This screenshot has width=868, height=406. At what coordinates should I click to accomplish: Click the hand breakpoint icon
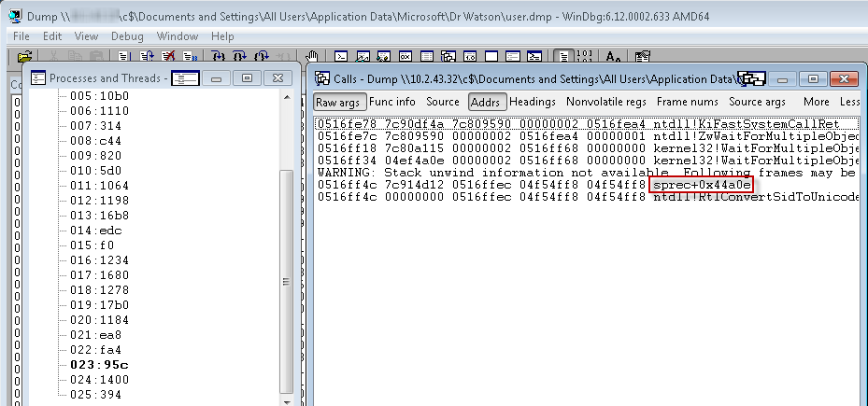(x=313, y=57)
